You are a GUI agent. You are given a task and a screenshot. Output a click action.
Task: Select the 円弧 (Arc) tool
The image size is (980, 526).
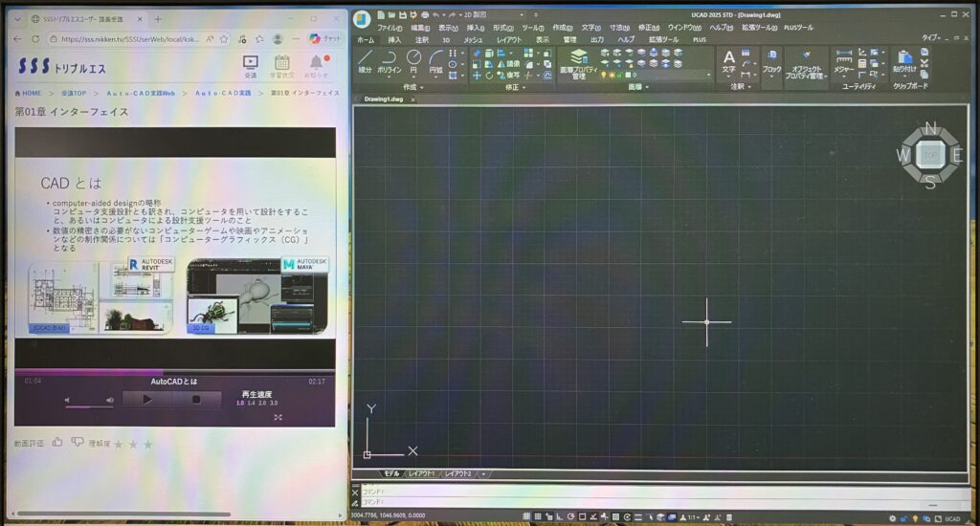436,62
